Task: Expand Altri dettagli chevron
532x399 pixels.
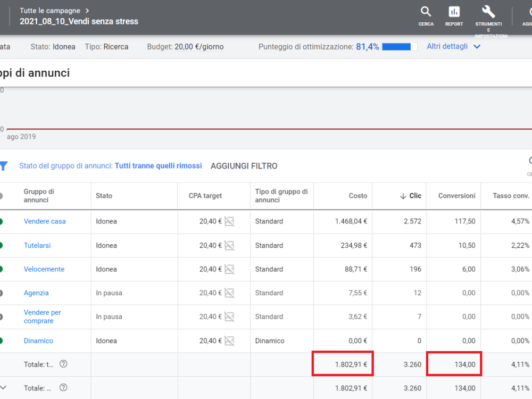Action: 477,47
